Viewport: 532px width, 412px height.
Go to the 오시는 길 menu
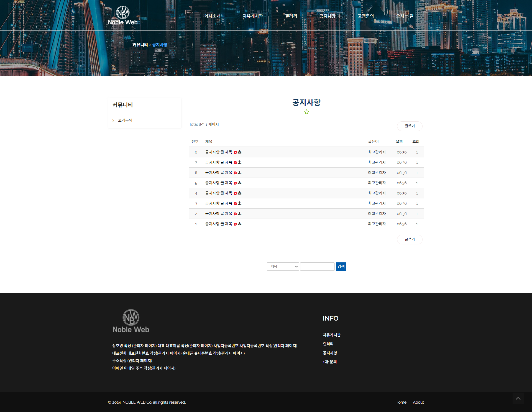point(405,16)
